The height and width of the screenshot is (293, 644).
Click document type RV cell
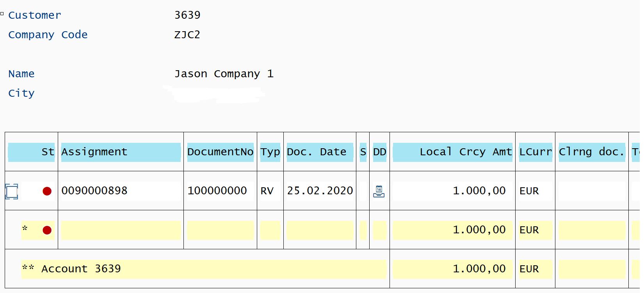click(267, 191)
